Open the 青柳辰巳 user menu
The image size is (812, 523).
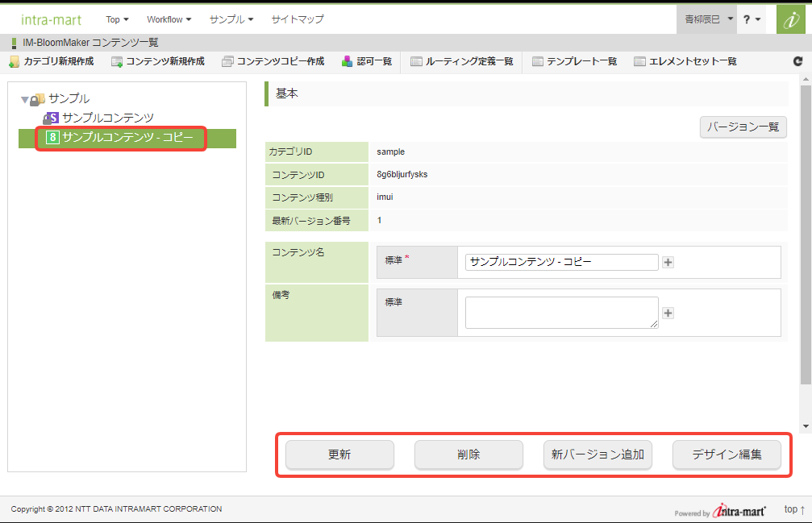(x=706, y=19)
